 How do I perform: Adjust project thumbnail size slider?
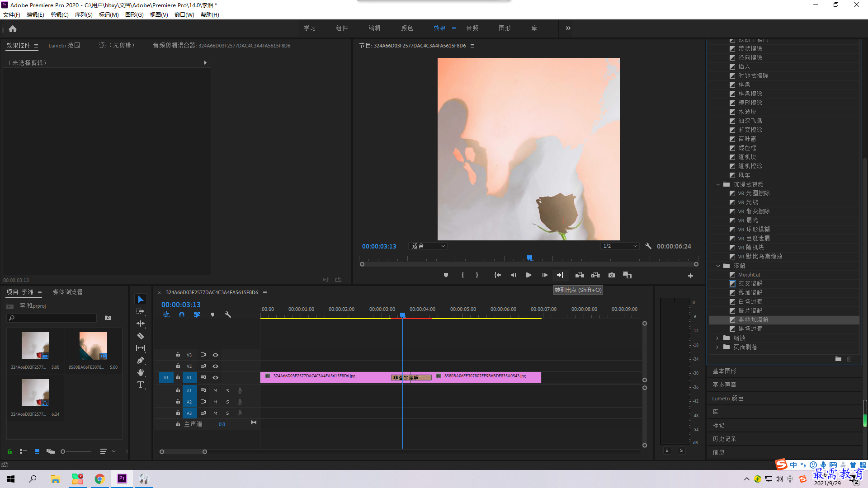(x=63, y=451)
